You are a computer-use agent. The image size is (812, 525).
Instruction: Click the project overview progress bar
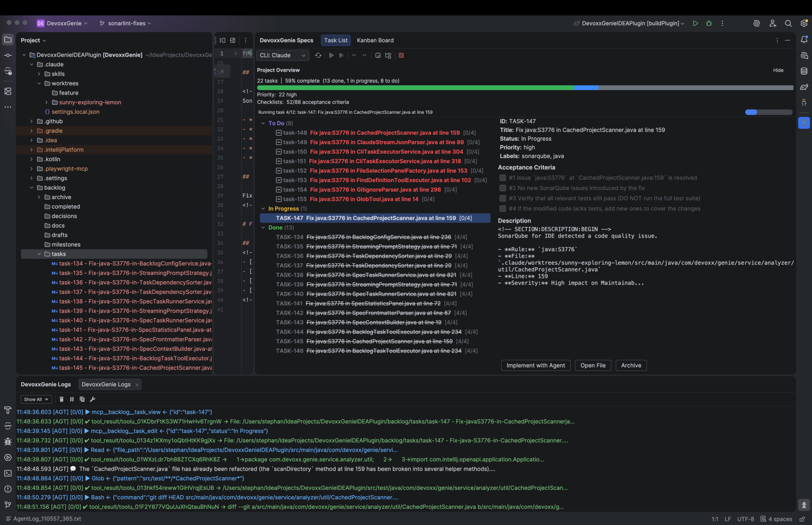[525, 88]
